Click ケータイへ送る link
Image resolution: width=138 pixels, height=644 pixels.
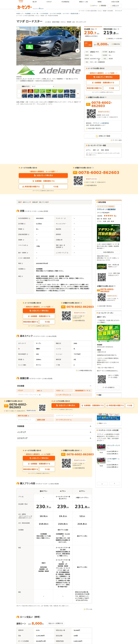(116, 140)
